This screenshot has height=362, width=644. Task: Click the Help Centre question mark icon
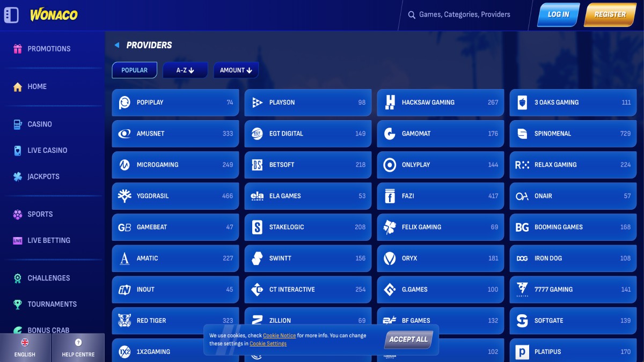(x=78, y=343)
